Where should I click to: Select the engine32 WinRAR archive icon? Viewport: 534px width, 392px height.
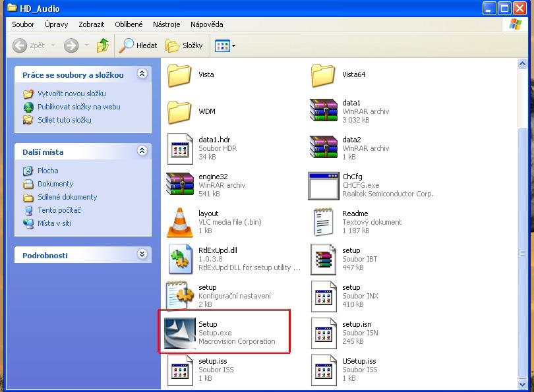(x=180, y=184)
